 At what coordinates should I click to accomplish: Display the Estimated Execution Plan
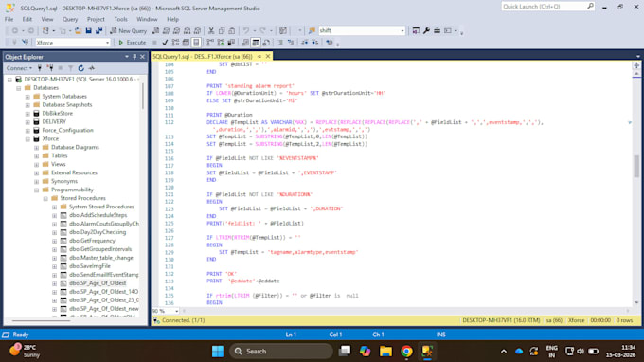tap(175, 43)
